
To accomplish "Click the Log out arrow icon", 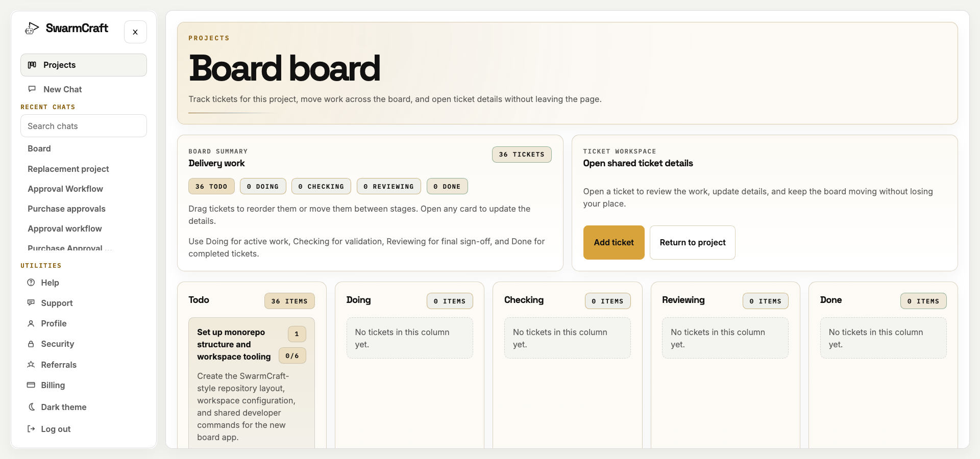I will pyautogui.click(x=31, y=429).
